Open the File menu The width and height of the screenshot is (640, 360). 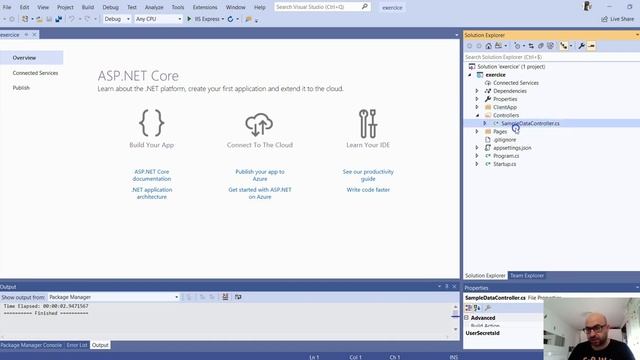7,7
